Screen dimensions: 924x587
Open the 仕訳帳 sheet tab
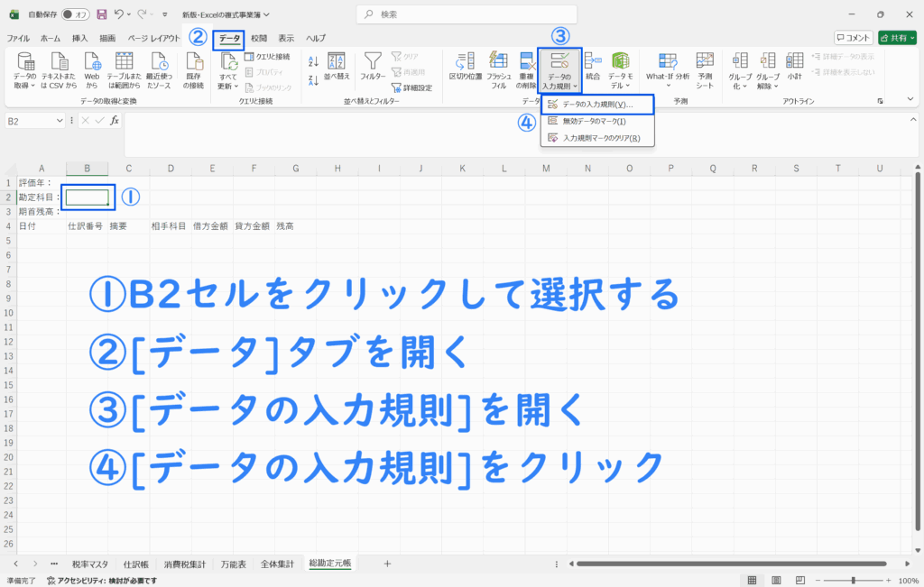pos(137,564)
